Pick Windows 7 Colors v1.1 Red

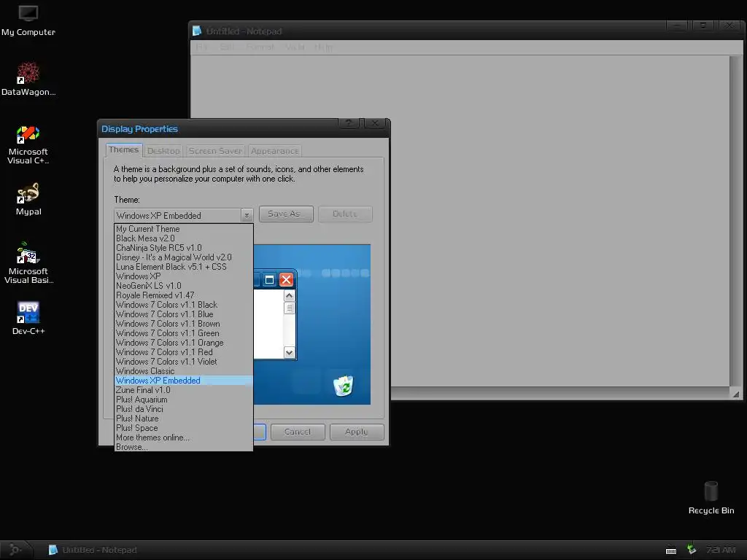pyautogui.click(x=183, y=352)
